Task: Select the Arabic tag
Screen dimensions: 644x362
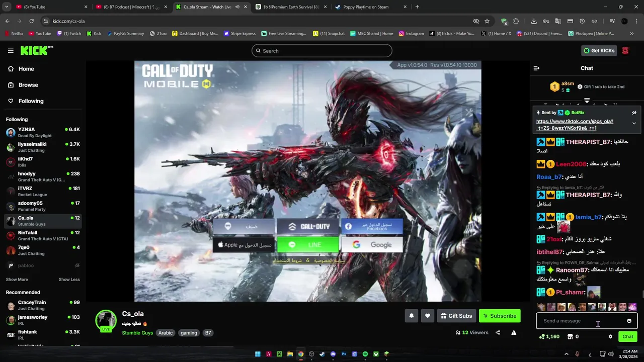Action: tap(166, 333)
